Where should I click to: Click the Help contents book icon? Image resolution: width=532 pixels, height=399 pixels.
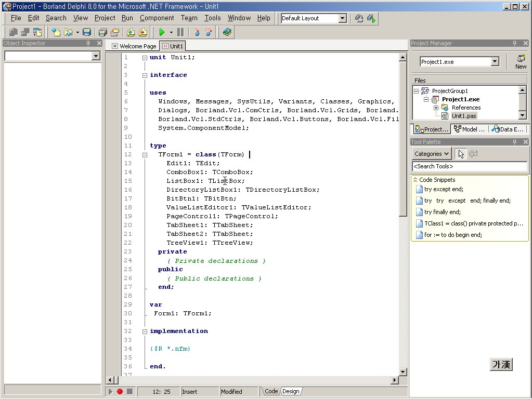pos(227,32)
